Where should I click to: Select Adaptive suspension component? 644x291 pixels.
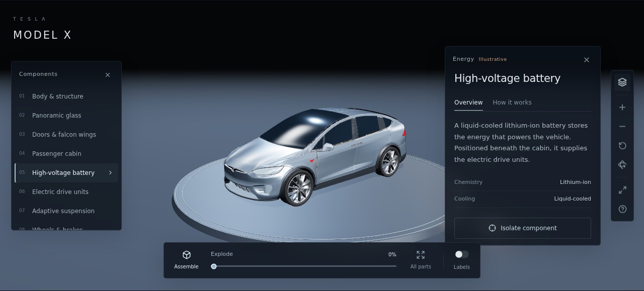(66, 211)
